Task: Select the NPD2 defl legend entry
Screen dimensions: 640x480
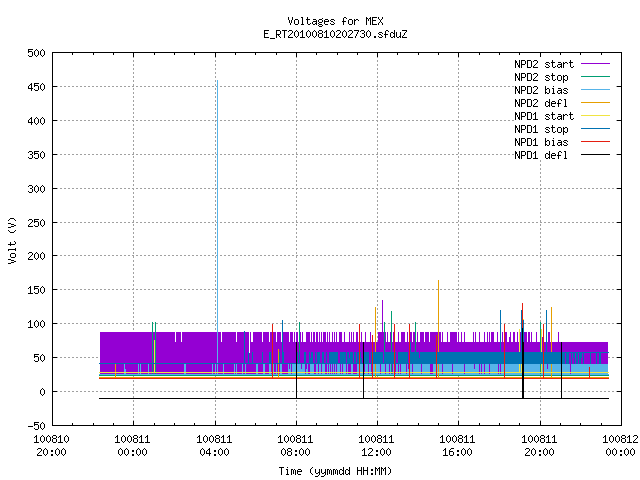Action: (541, 103)
